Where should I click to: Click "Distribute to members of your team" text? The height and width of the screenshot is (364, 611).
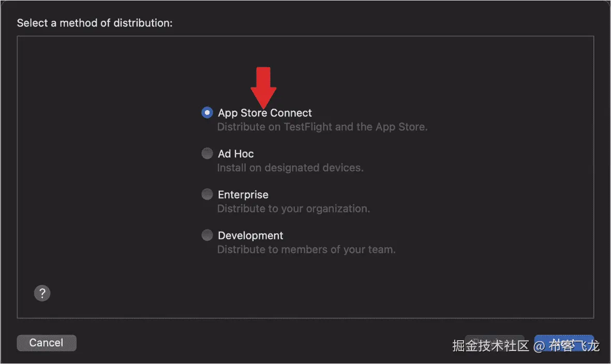tap(306, 250)
